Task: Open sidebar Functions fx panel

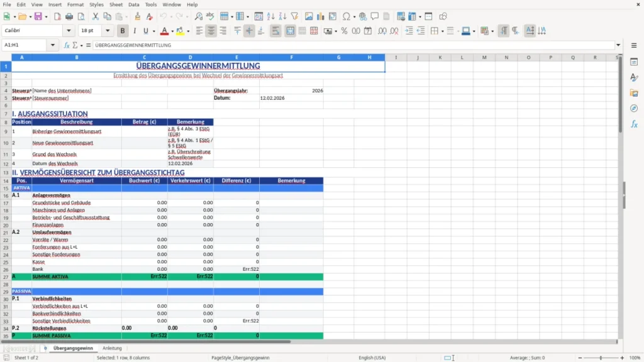Action: (x=634, y=124)
